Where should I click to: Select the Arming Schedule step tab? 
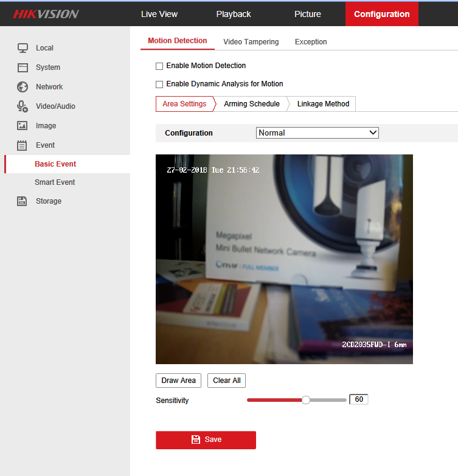pyautogui.click(x=251, y=104)
